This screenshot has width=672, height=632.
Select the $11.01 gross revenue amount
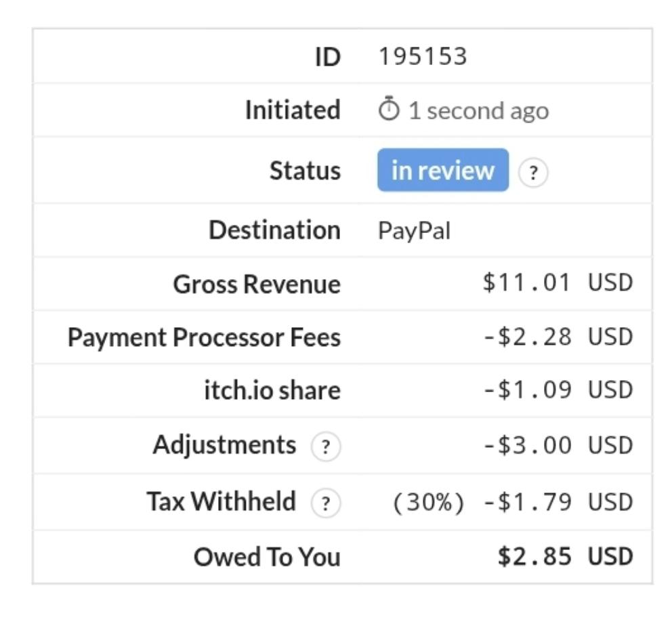pyautogui.click(x=527, y=283)
